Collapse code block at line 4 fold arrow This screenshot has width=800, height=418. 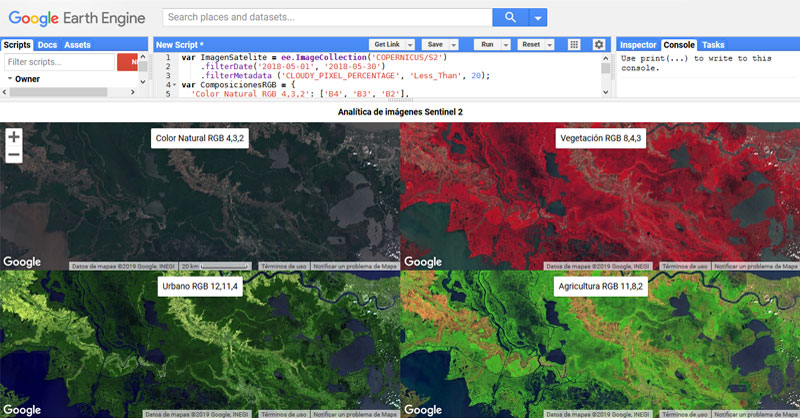174,85
